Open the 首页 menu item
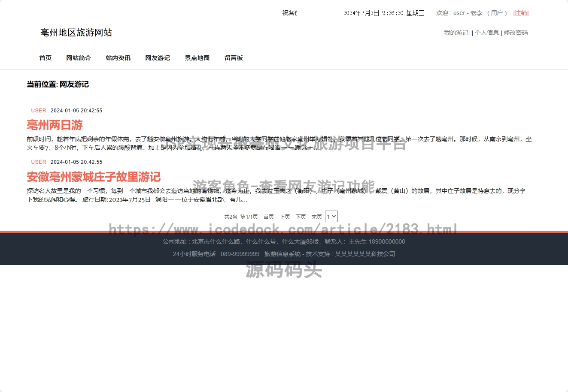Viewport: 568px width, 392px height. 46,58
